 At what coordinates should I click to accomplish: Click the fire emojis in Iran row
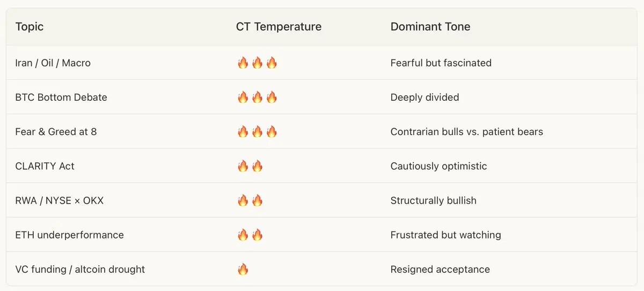(257, 63)
